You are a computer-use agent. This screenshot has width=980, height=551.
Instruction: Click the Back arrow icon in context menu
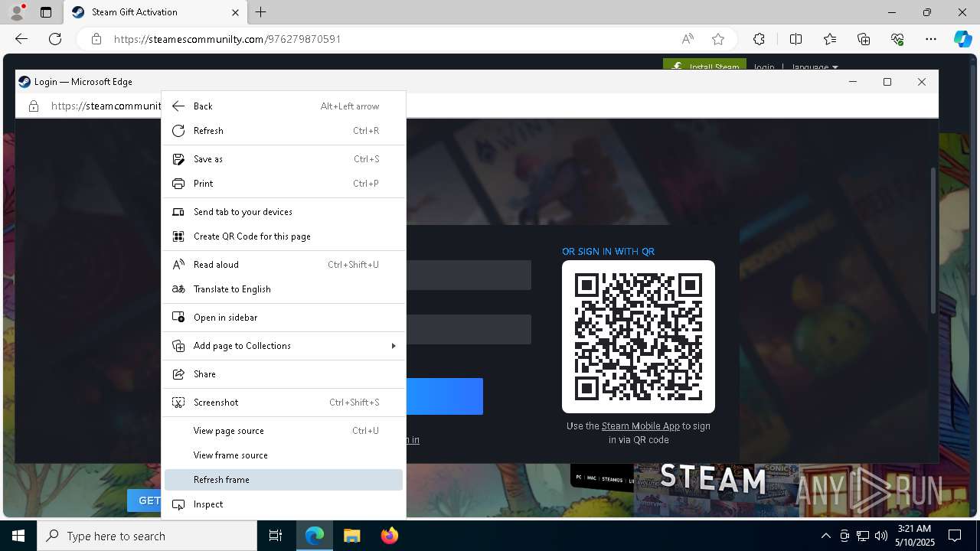[x=178, y=106]
